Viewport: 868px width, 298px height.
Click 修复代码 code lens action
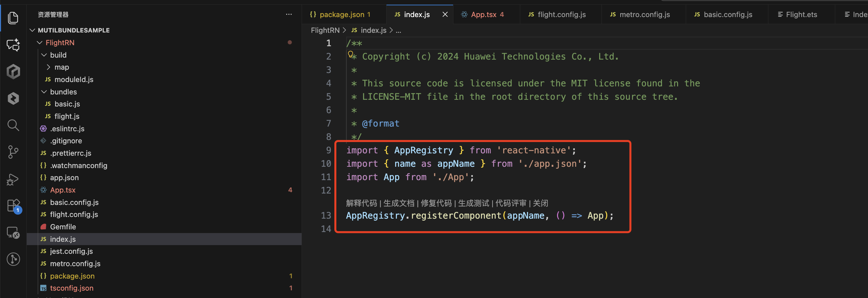[x=436, y=203]
